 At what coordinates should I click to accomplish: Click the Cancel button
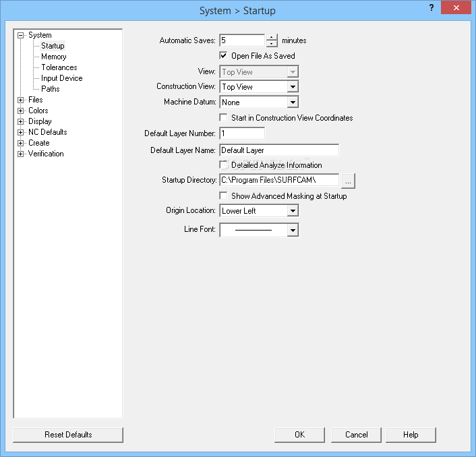(356, 435)
